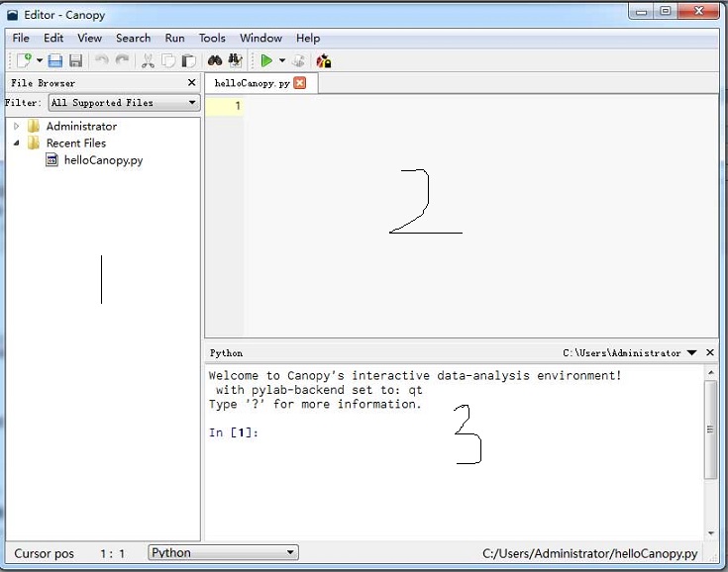Click the Python panel title
Image resolution: width=728 pixels, height=572 pixels.
[226, 353]
